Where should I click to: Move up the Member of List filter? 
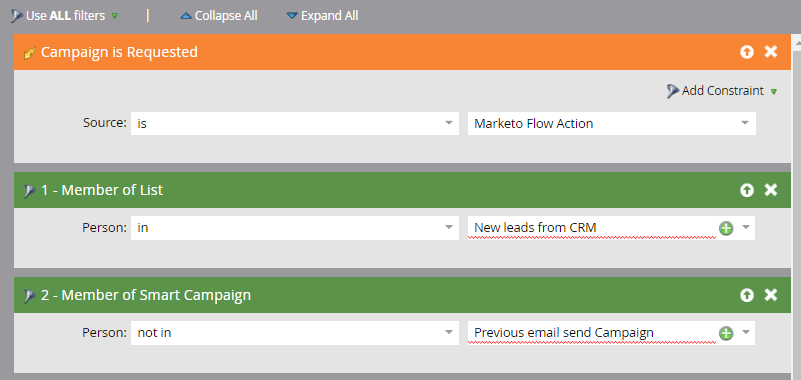click(x=747, y=190)
